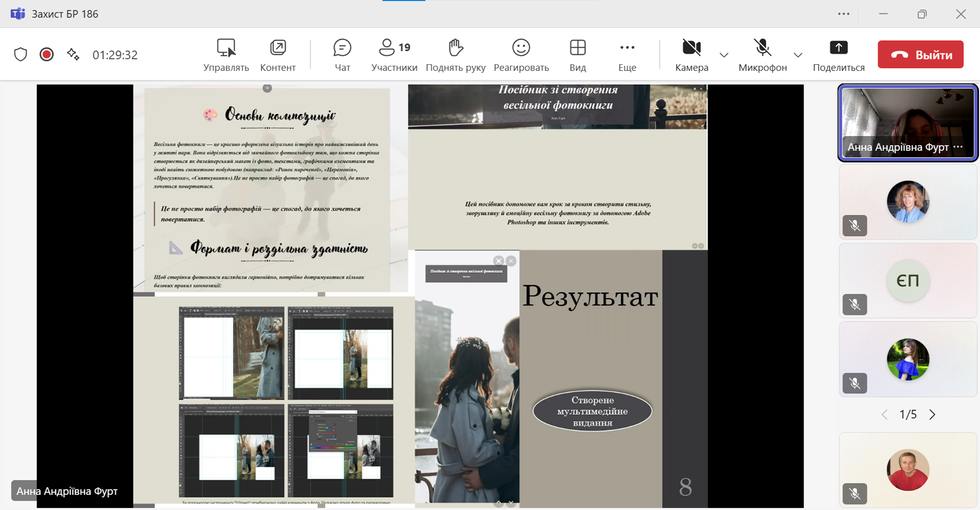Viewport: 980px width, 510px height.
Task: Click Поделиться to share screen
Action: click(x=838, y=55)
